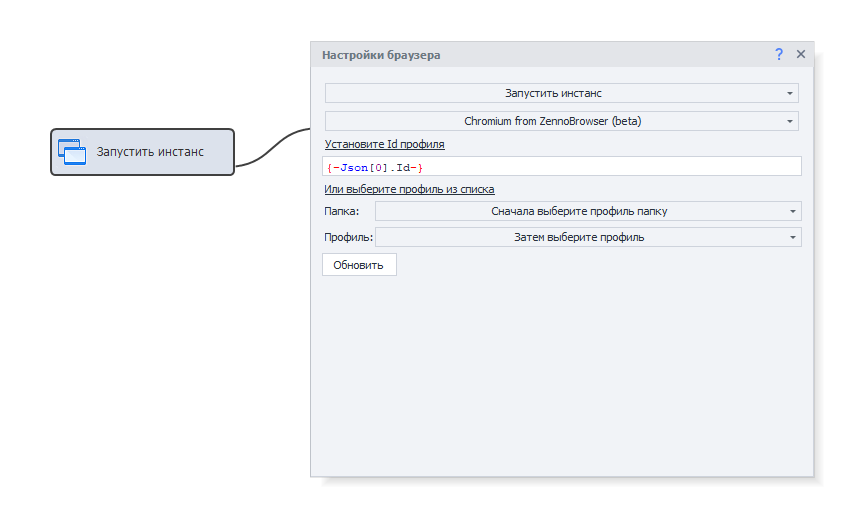Click the Или выберите профиль из списка link
Screen dimensions: 842x511
pos(408,189)
